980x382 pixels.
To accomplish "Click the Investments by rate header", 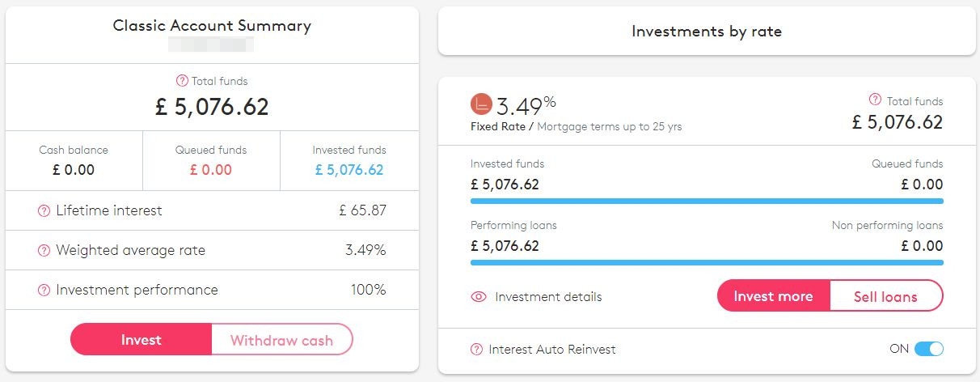I will [707, 32].
